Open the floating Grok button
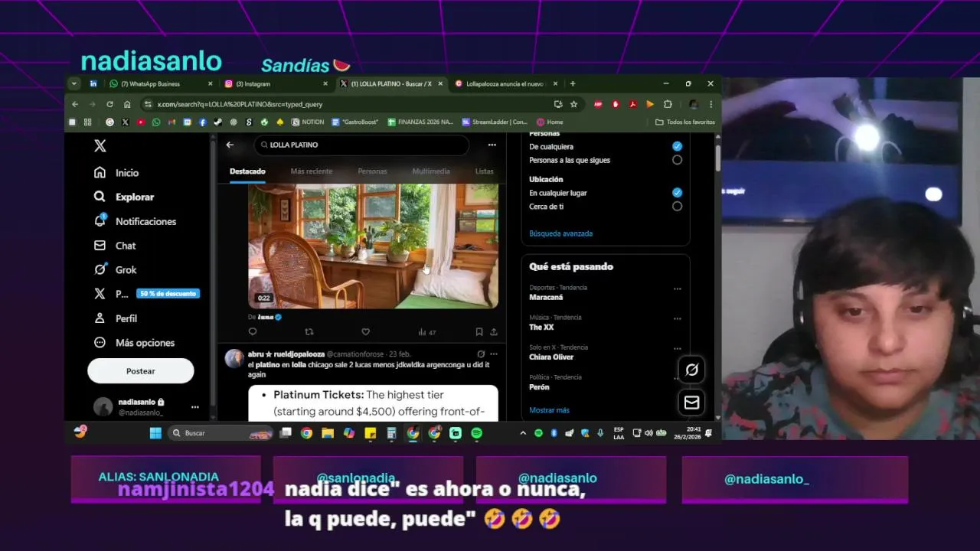This screenshot has height=551, width=980. 691,370
